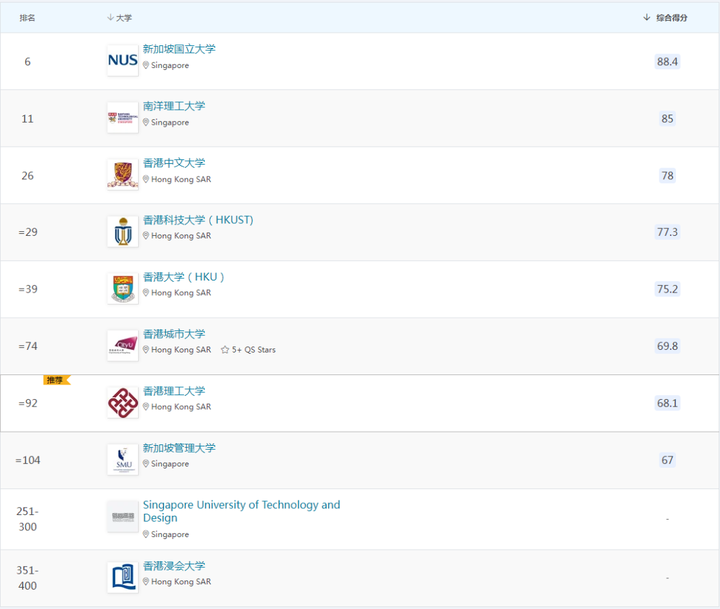Click location pin under 香港大学 (HKU)

point(146,293)
